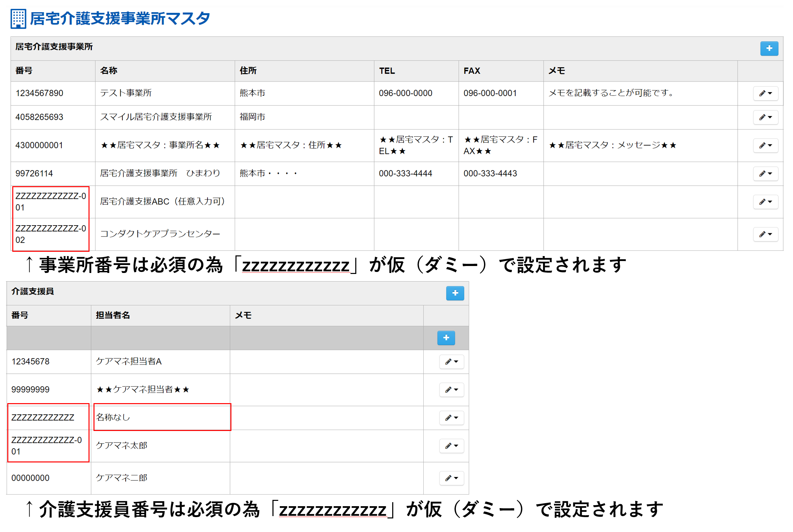Edit the 居宅介護支援ABC row
This screenshot has height=532, width=793.
[x=765, y=201]
